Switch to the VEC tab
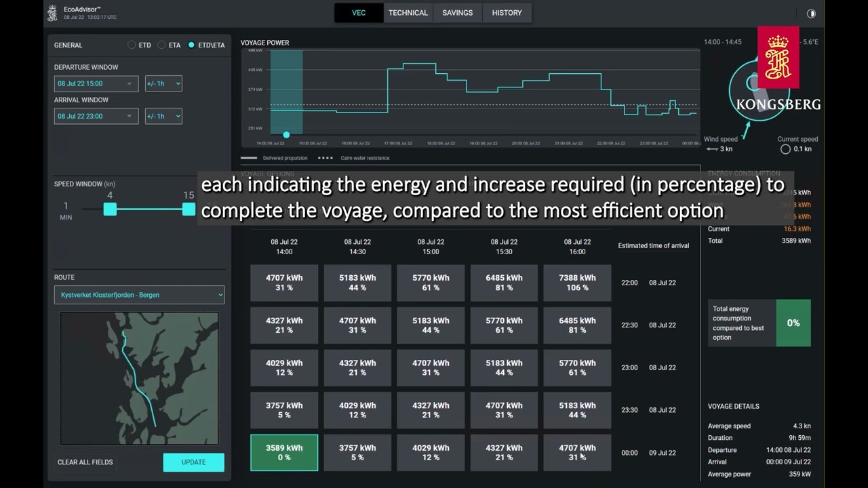Image resolution: width=868 pixels, height=488 pixels. 359,13
